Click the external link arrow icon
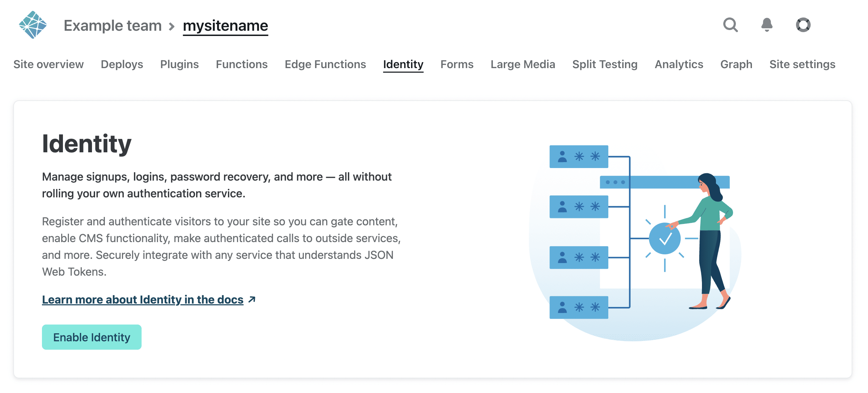Screen dimensions: 868x393 point(252,299)
